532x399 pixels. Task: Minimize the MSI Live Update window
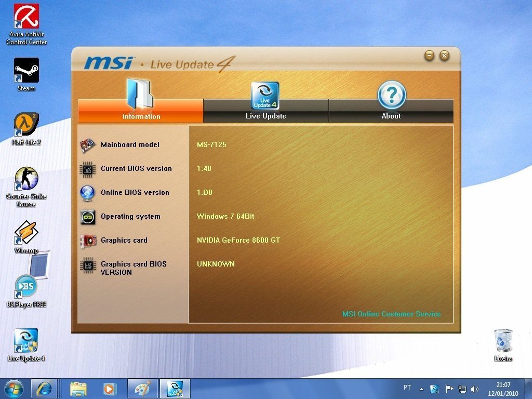point(430,55)
